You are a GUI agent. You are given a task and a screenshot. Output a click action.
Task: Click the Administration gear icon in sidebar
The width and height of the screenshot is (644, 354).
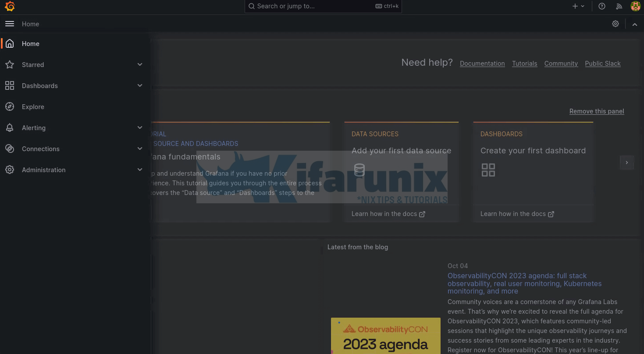coord(10,170)
